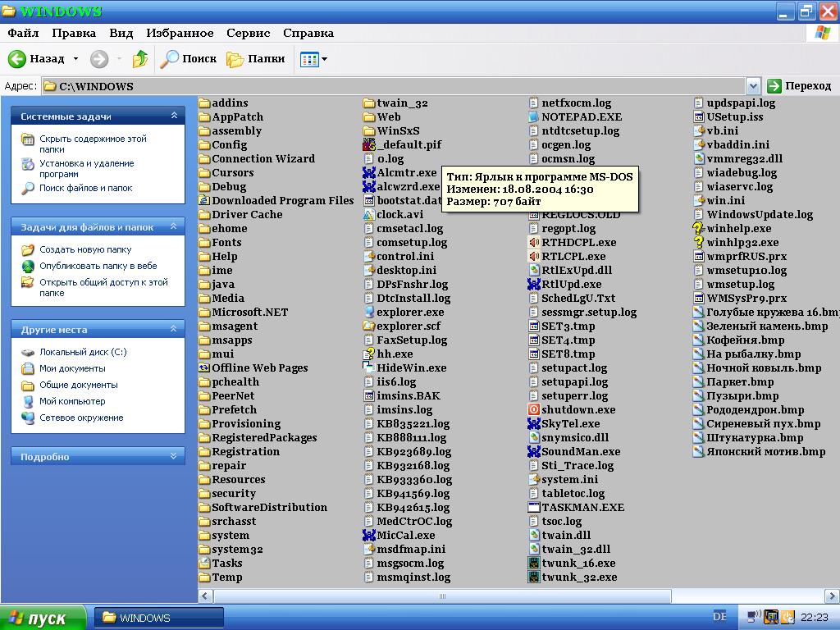Open the пуск Start button

pos(42,618)
